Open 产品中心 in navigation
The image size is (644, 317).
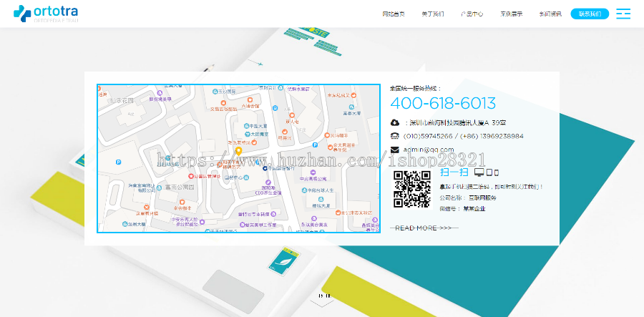coord(472,14)
